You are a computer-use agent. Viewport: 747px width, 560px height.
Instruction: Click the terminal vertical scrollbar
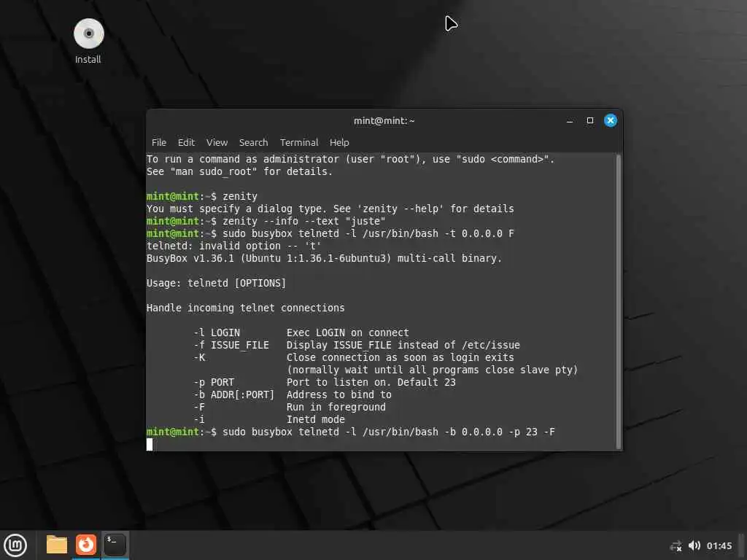619,301
